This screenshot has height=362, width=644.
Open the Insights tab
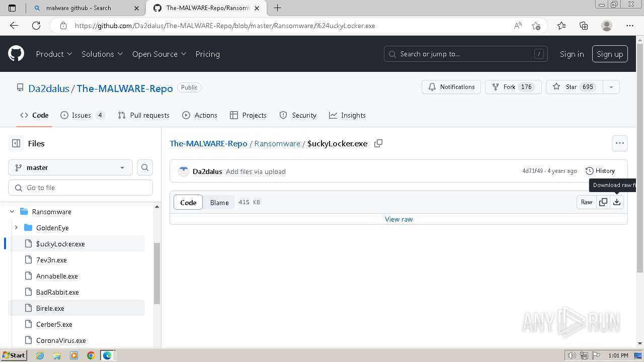click(347, 115)
